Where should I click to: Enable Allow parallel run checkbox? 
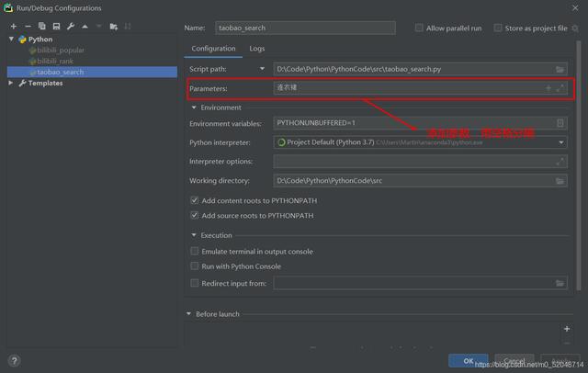coord(420,28)
